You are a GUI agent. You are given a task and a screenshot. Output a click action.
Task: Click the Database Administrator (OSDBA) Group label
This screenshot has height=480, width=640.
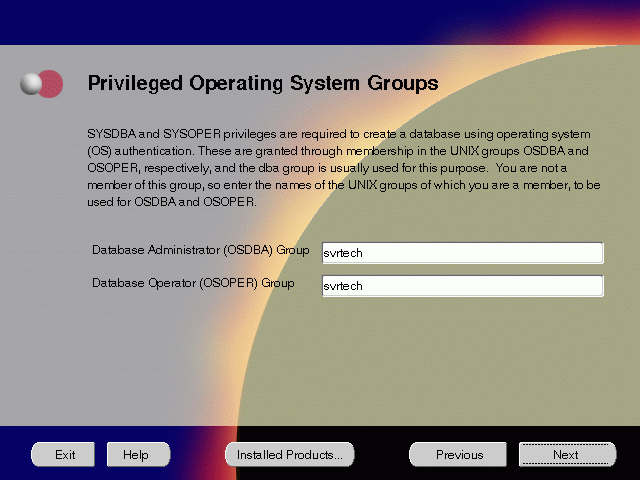200,250
